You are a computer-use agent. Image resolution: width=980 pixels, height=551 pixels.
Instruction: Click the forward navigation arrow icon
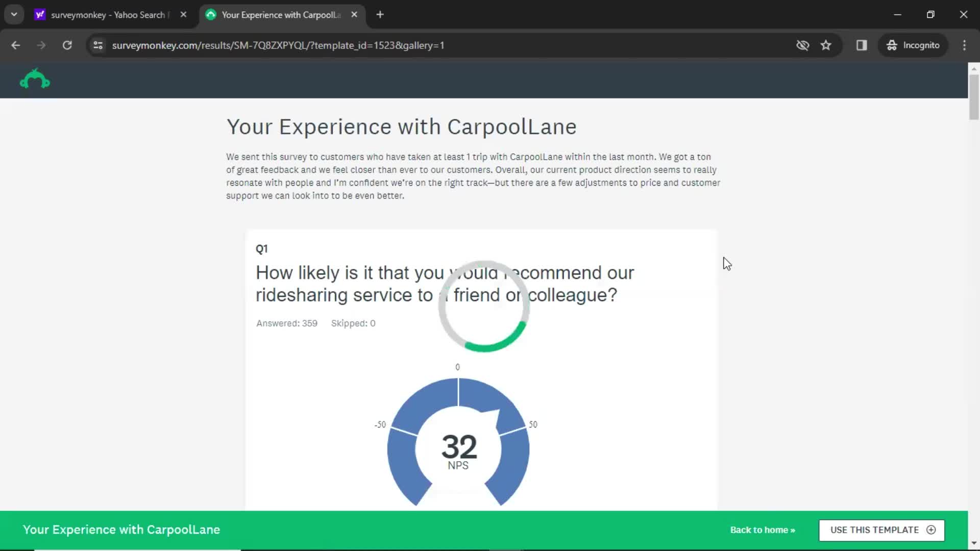(x=41, y=45)
